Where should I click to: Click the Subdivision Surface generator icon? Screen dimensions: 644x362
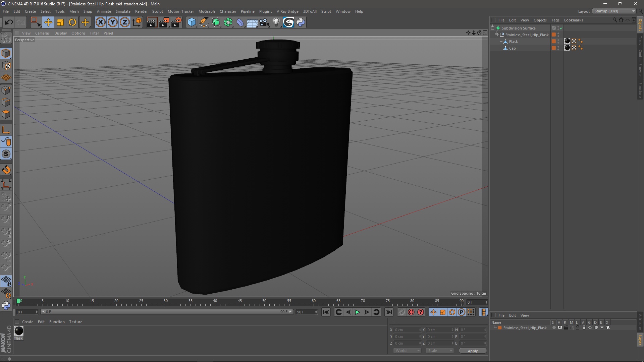point(216,22)
